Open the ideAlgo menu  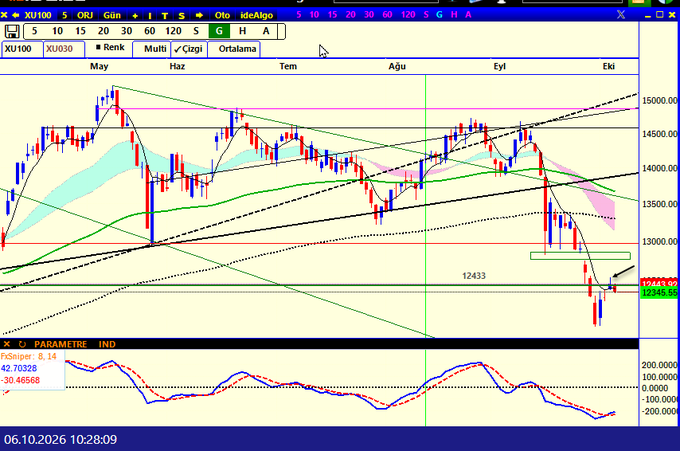257,15
